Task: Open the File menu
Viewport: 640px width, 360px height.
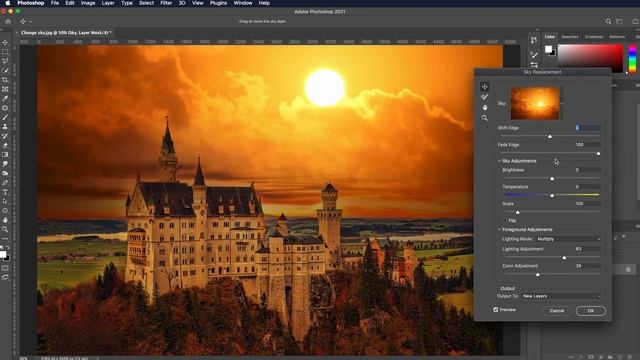Action: pos(55,3)
